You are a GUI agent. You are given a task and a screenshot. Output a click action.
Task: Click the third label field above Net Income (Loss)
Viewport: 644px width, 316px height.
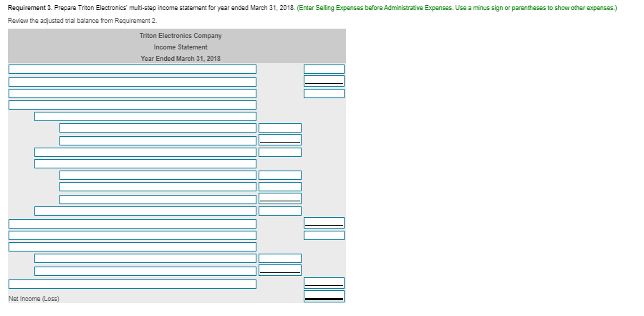click(145, 258)
